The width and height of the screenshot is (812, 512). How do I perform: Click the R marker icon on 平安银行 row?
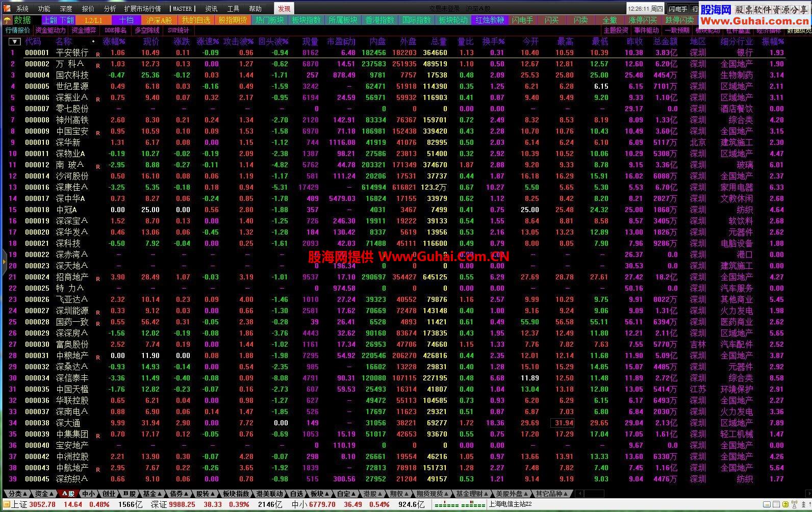click(98, 55)
